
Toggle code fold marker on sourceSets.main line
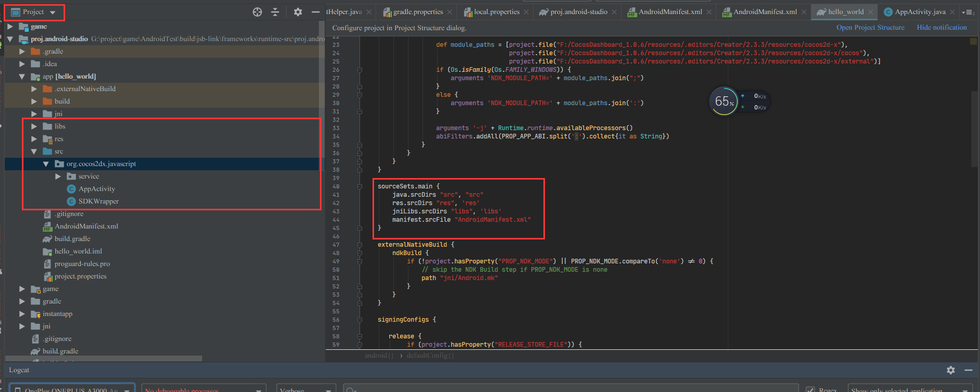pyautogui.click(x=359, y=186)
